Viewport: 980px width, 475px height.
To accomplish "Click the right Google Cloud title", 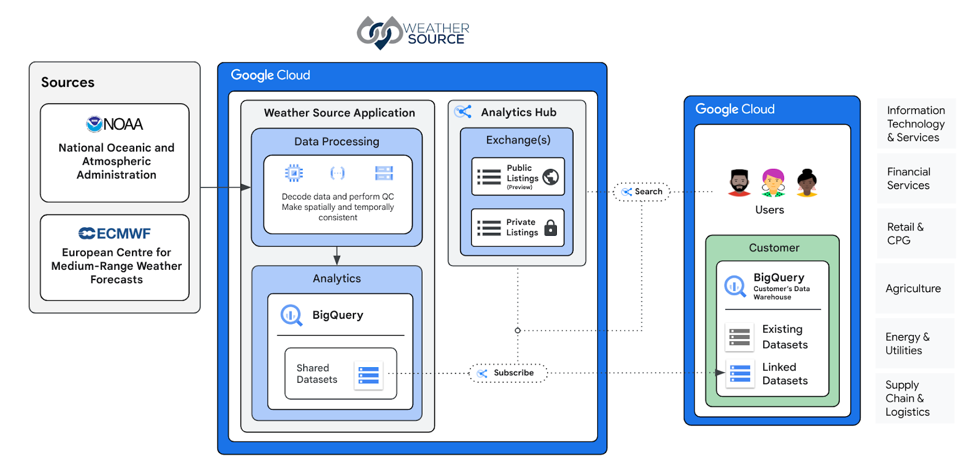I will [735, 110].
